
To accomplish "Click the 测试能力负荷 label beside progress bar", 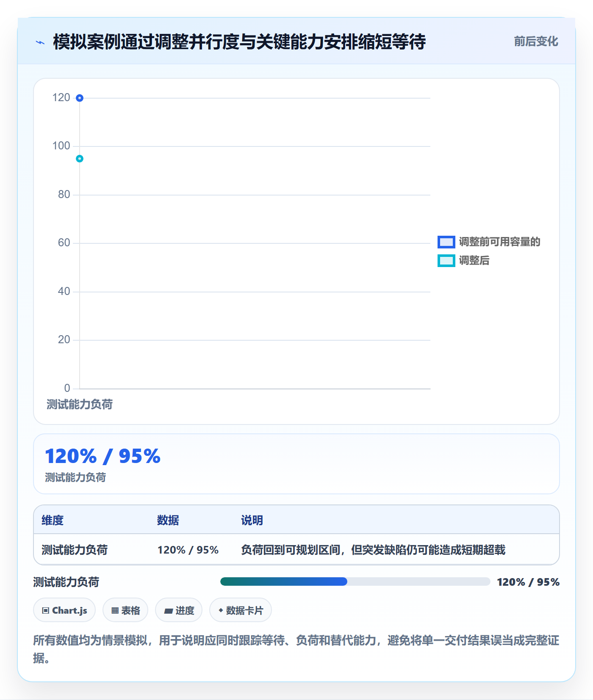I will 66,582.
